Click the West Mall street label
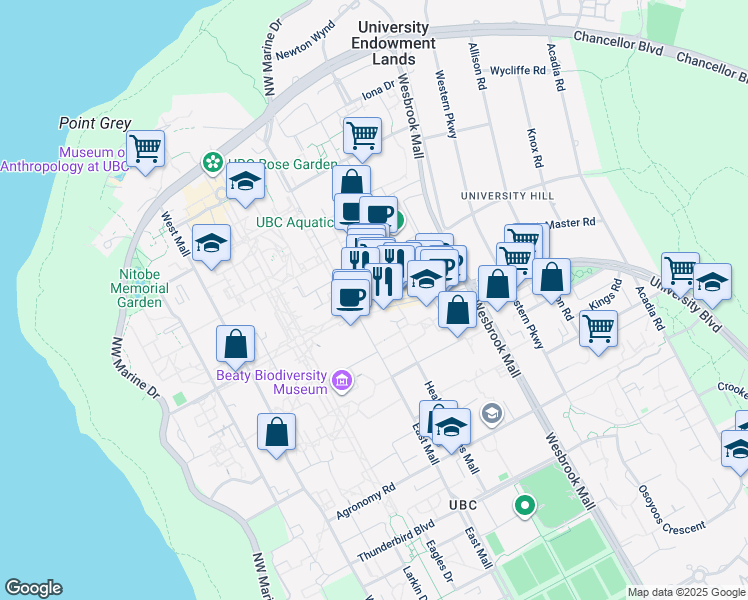 pos(175,234)
